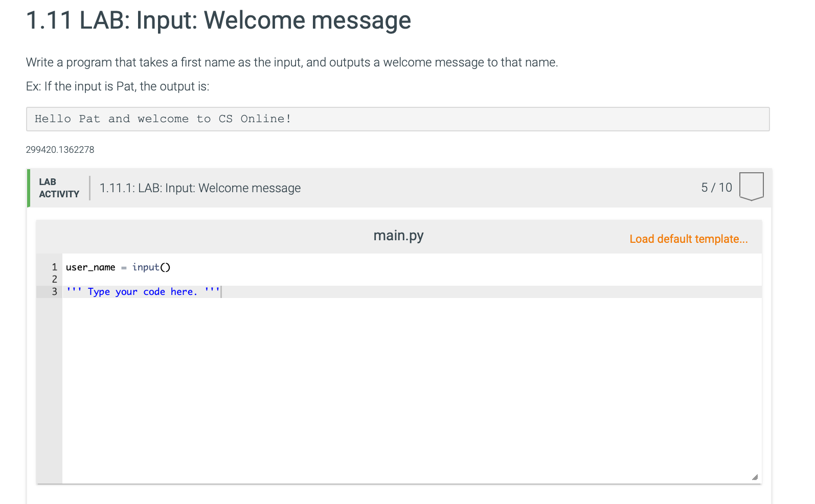Click the page heading 1.11 LAB: Input: Welcome message
Viewport: 815px width, 504px height.
(218, 20)
